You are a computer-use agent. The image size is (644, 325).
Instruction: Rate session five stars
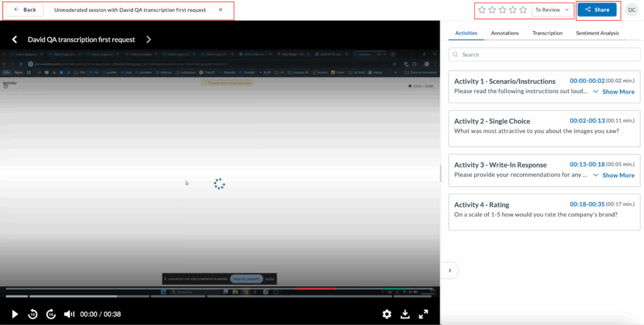coord(523,10)
